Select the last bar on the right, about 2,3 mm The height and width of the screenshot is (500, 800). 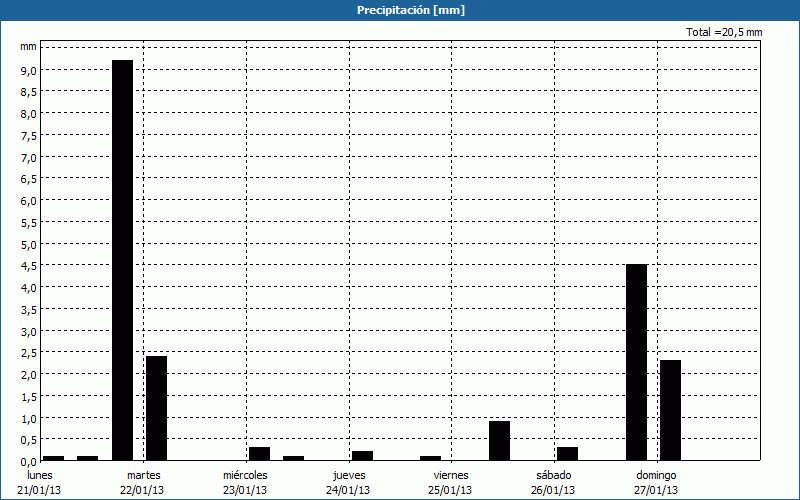pyautogui.click(x=670, y=410)
